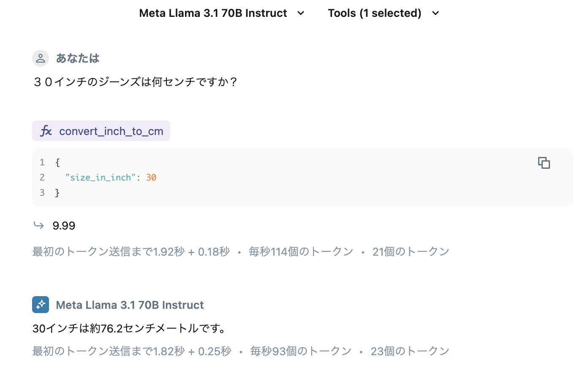588x378 pixels.
Task: Click the Meta Llama 3.1 70B Instruct responder name
Action: pos(130,305)
